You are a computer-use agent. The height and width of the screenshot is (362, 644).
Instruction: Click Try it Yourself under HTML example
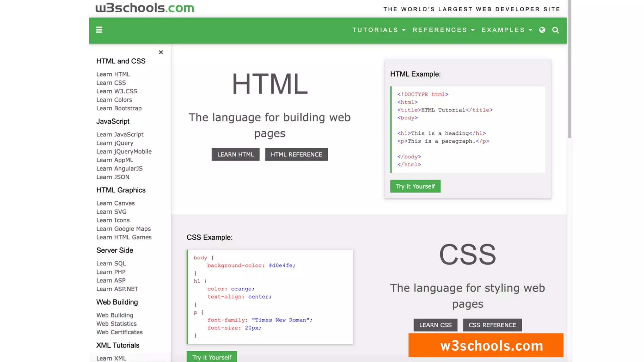click(415, 186)
